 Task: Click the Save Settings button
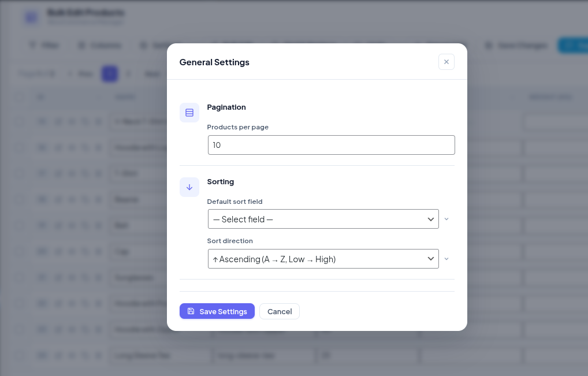(x=217, y=311)
